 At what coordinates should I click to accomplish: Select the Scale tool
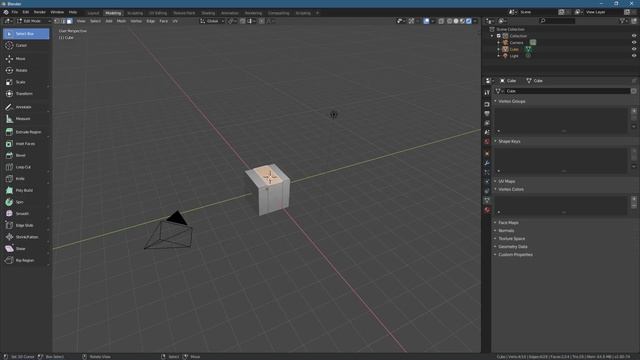pos(26,82)
